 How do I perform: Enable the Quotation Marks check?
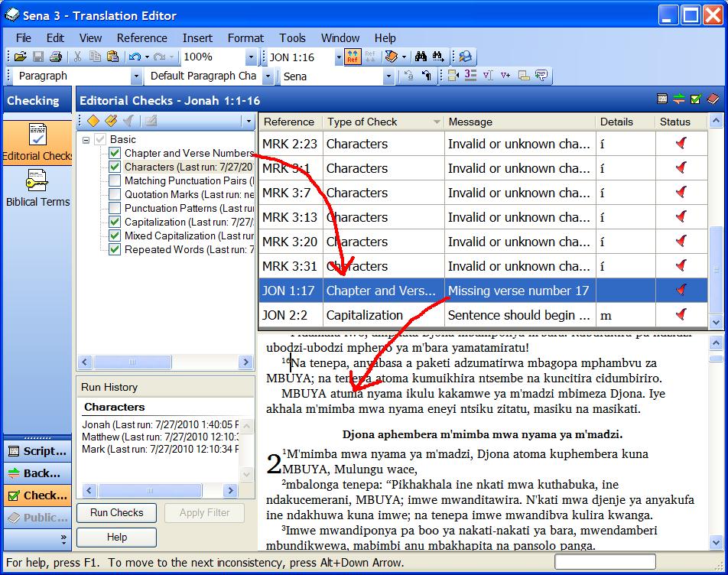[x=115, y=194]
